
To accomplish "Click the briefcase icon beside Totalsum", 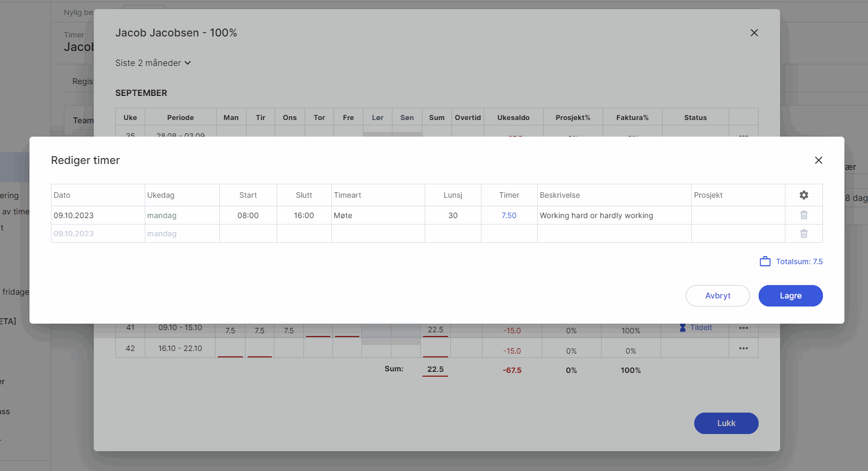I will tap(765, 261).
